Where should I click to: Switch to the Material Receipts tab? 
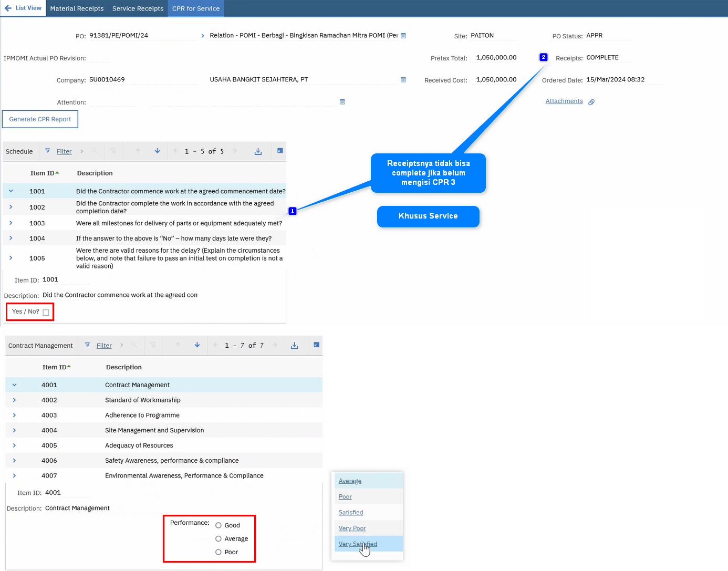pos(77,8)
